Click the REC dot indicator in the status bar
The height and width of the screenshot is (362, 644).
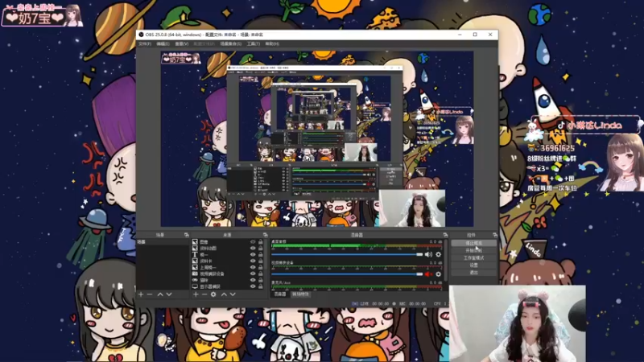click(394, 304)
